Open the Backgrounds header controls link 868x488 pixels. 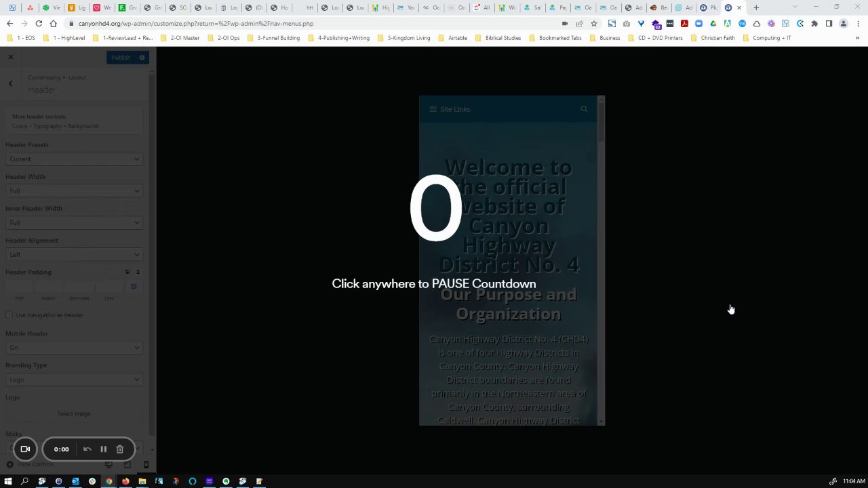[x=83, y=126]
